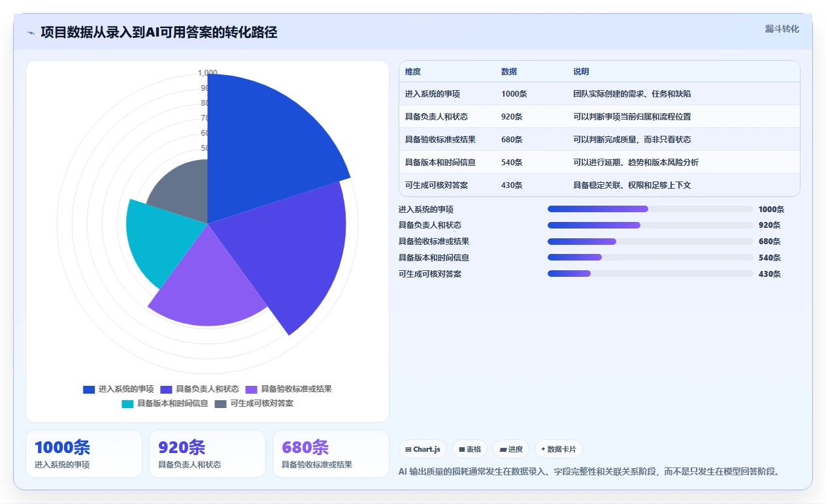Click description 可以判断完成质量，而非只看状态
Image resolution: width=826 pixels, height=504 pixels.
632,140
